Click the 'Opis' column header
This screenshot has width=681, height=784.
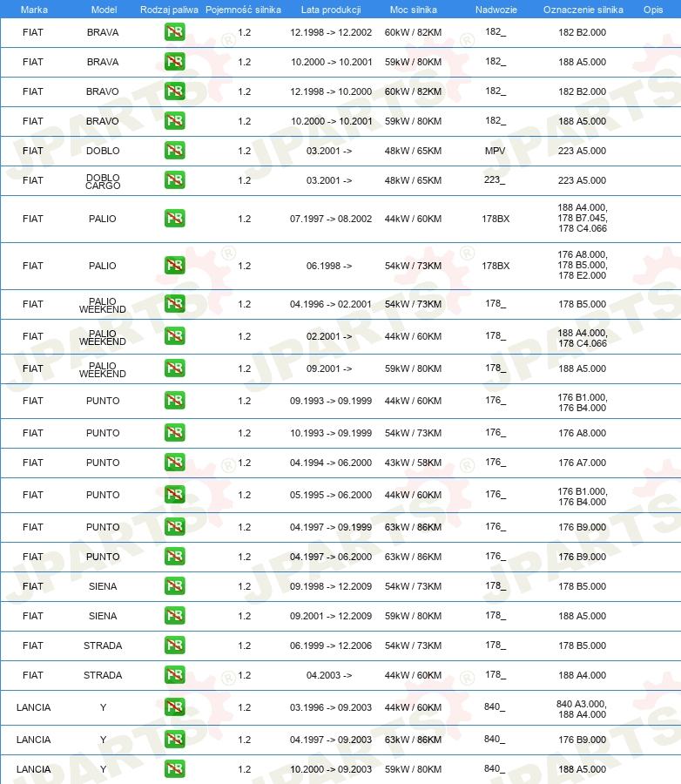click(x=653, y=10)
